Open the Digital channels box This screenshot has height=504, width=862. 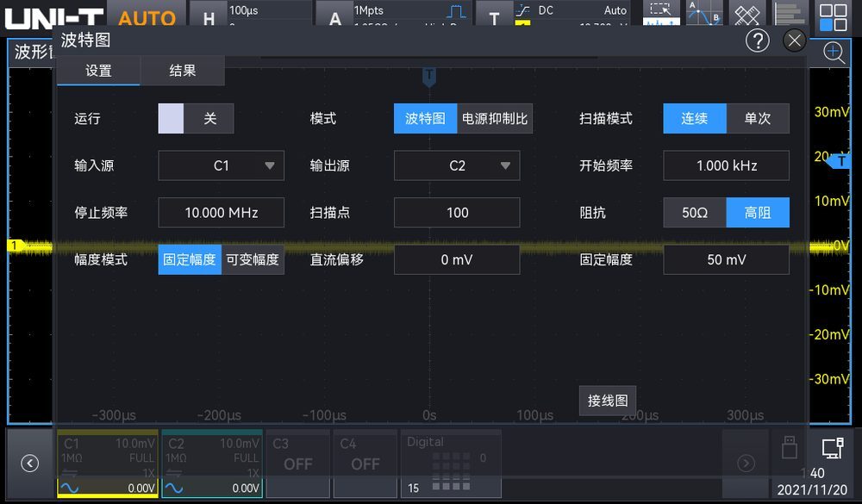[x=451, y=464]
